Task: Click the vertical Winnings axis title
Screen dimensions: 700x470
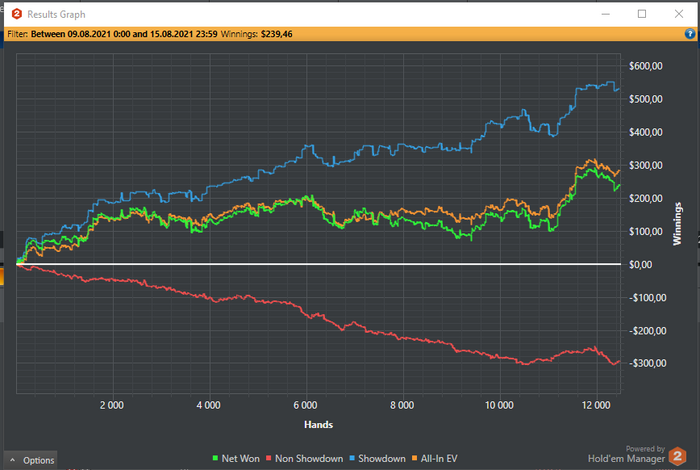Action: pyautogui.click(x=677, y=224)
